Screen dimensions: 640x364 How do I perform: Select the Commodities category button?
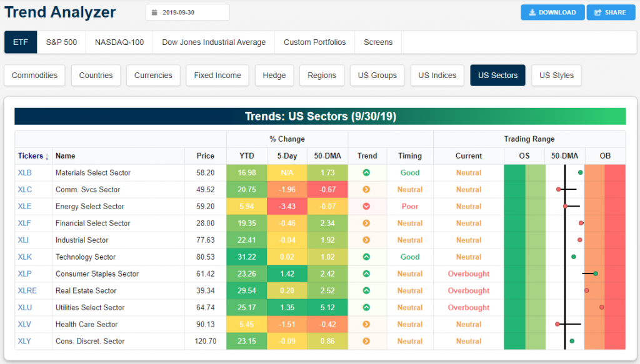click(x=34, y=76)
